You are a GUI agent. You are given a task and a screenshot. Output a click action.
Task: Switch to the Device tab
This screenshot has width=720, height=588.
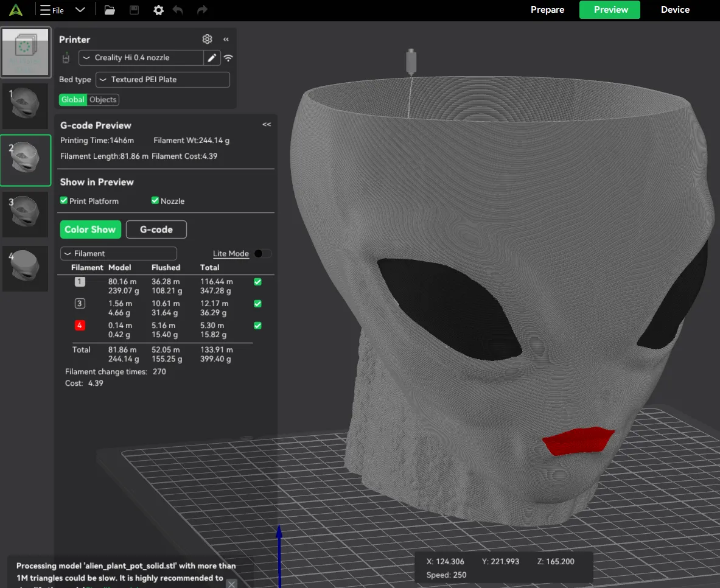675,10
